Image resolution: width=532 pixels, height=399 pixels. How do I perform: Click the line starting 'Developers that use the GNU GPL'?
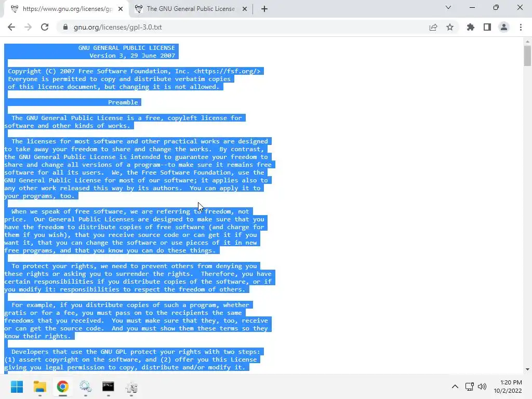[136, 352]
